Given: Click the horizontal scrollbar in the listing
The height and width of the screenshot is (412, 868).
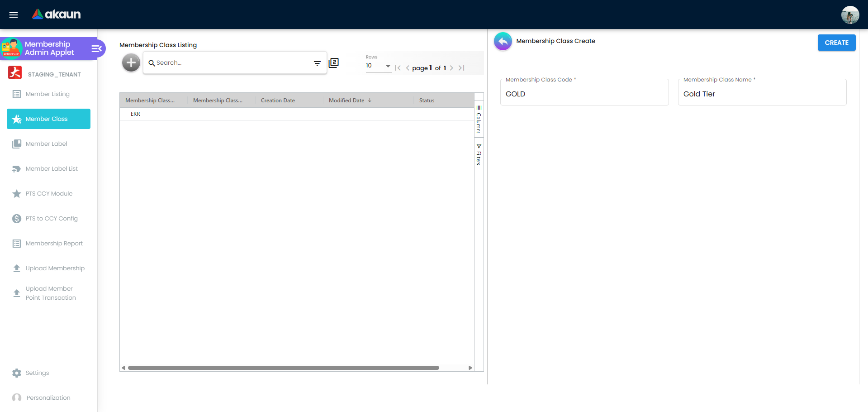Looking at the screenshot, I should click(x=283, y=368).
